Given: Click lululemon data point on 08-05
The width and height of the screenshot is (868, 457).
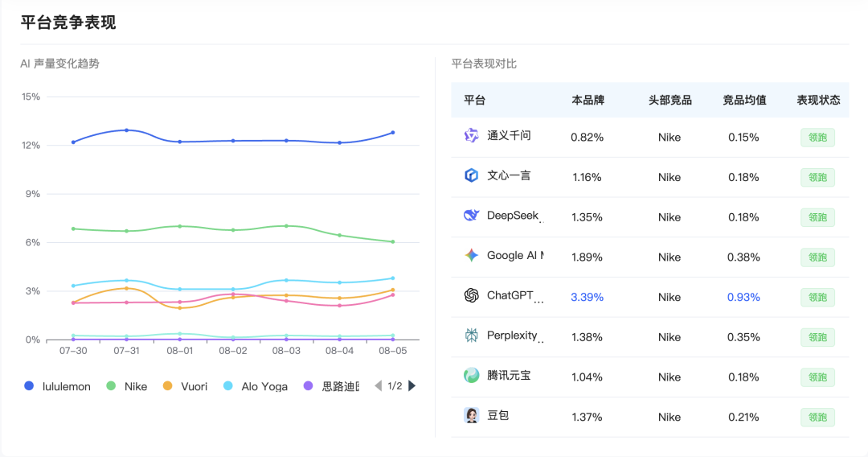Looking at the screenshot, I should 393,133.
